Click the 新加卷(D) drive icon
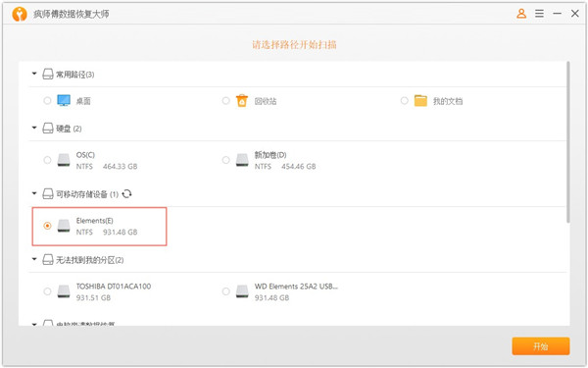Viewport: 588px width, 368px height. (x=242, y=160)
